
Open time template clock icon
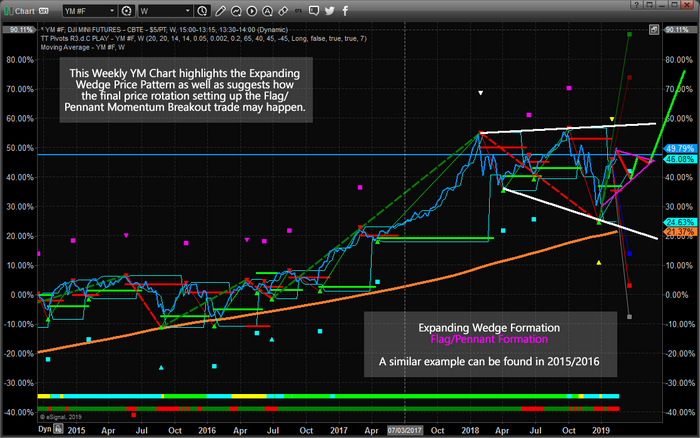click(x=202, y=11)
